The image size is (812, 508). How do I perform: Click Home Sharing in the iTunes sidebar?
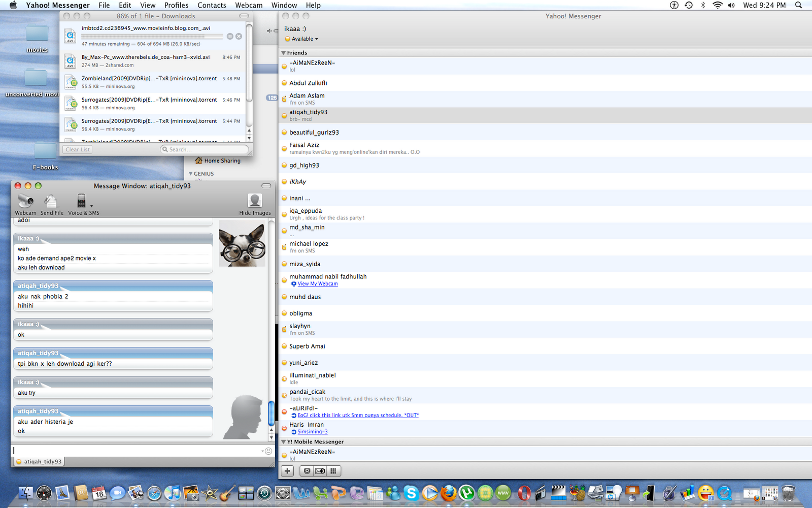pyautogui.click(x=222, y=161)
